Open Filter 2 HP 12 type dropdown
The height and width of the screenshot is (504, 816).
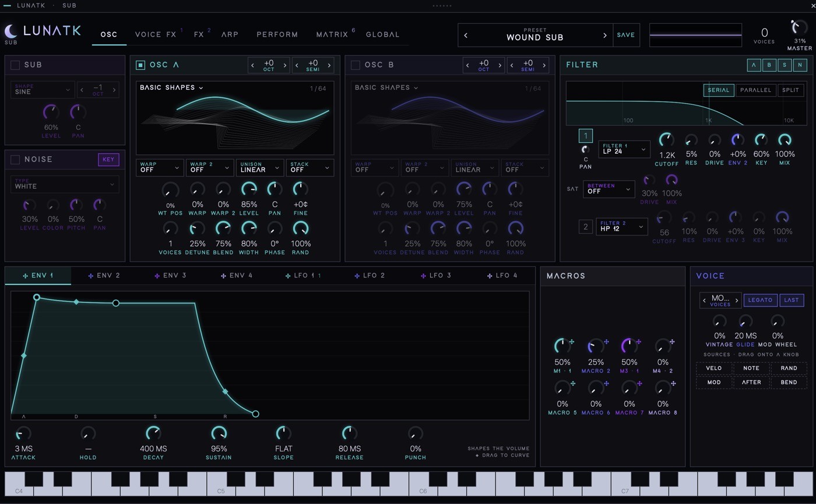[622, 227]
